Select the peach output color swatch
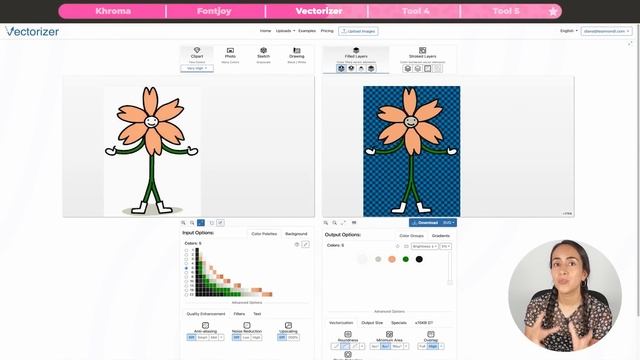The width and height of the screenshot is (640, 360). (392, 259)
